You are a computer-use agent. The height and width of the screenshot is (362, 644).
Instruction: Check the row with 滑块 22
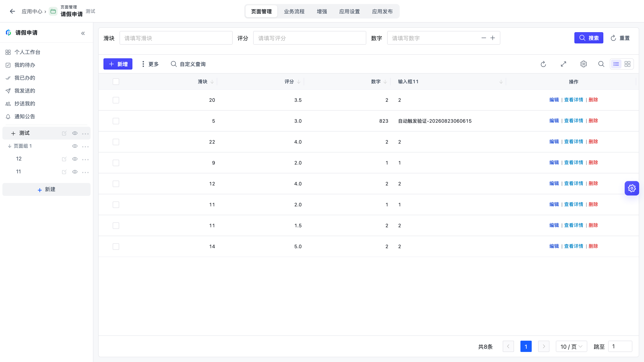[x=116, y=142]
